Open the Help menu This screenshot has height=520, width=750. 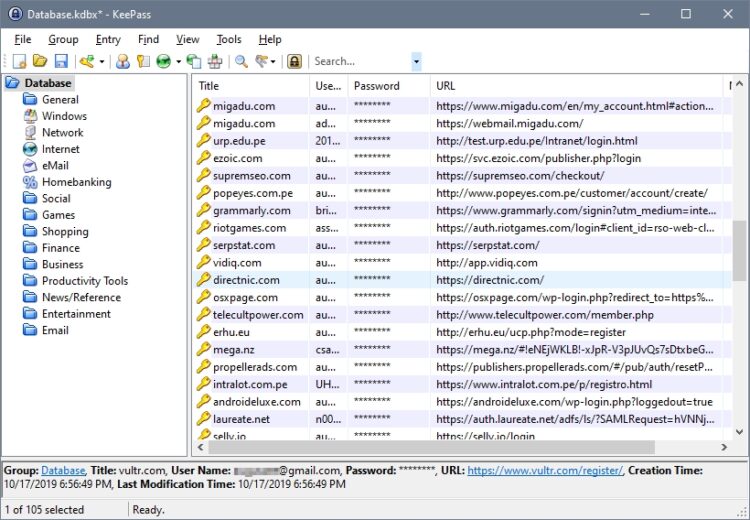pos(270,39)
